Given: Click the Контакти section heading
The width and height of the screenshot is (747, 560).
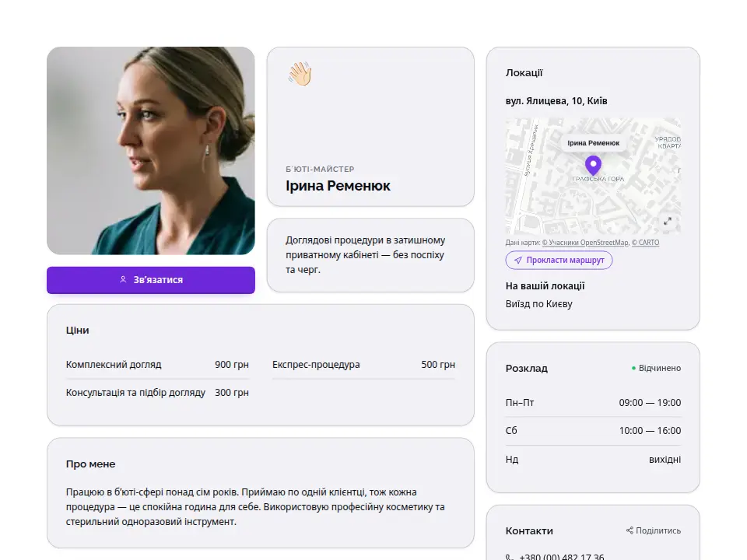Looking at the screenshot, I should (529, 531).
